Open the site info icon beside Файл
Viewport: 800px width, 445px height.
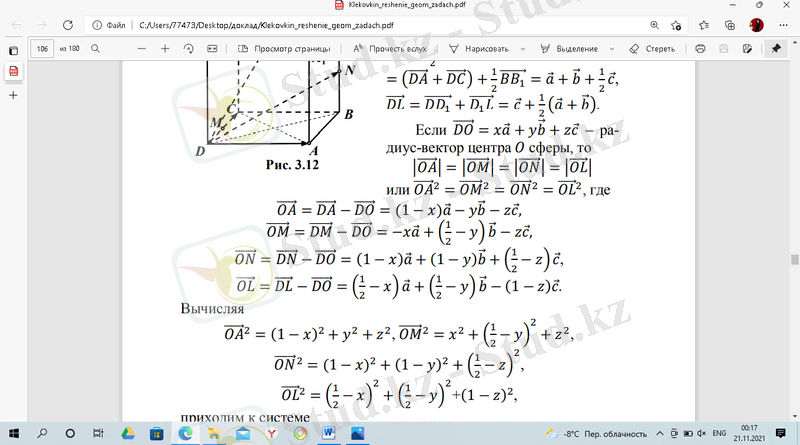(96, 25)
